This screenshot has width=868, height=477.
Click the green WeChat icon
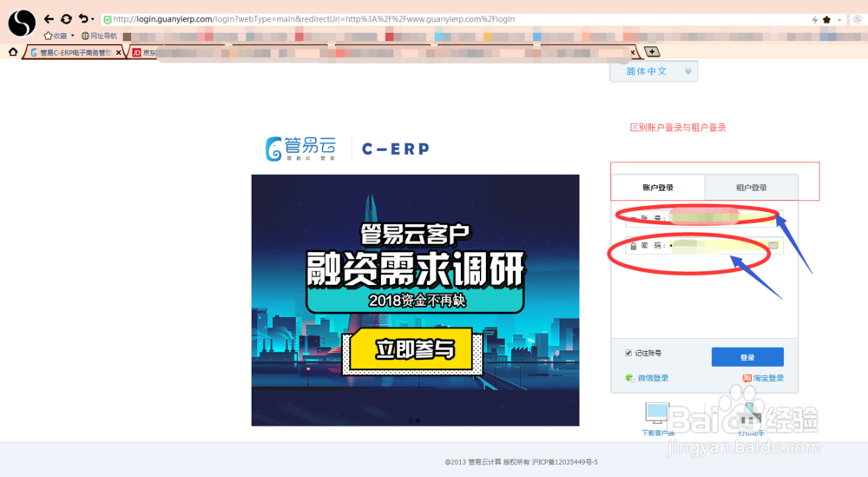pos(630,378)
